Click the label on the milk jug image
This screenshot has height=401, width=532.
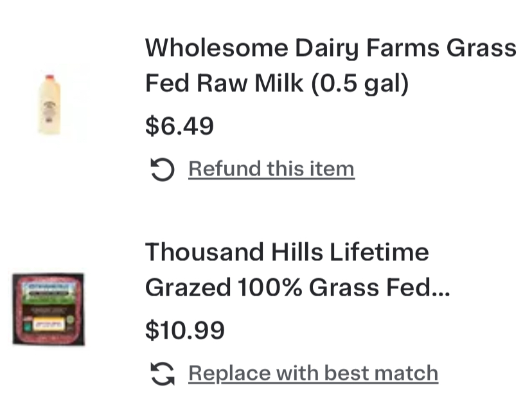coord(49,109)
